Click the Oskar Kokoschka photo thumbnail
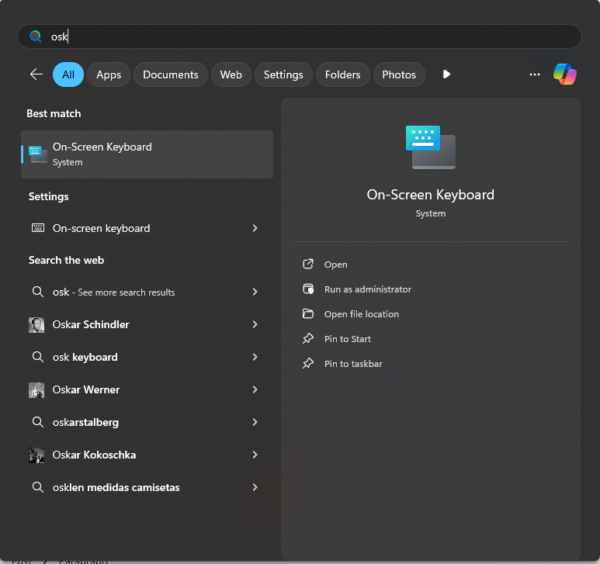The width and height of the screenshot is (600, 564). (x=36, y=455)
